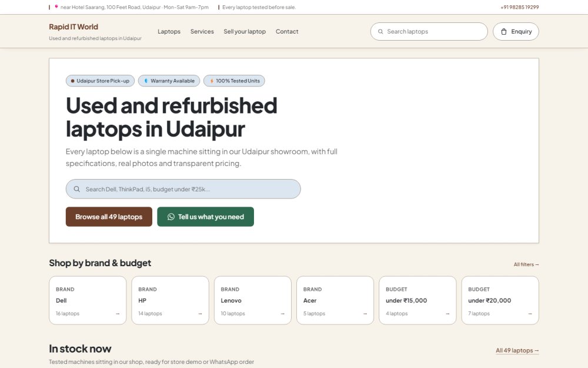Open the All filters link
This screenshot has width=588, height=368.
point(526,264)
